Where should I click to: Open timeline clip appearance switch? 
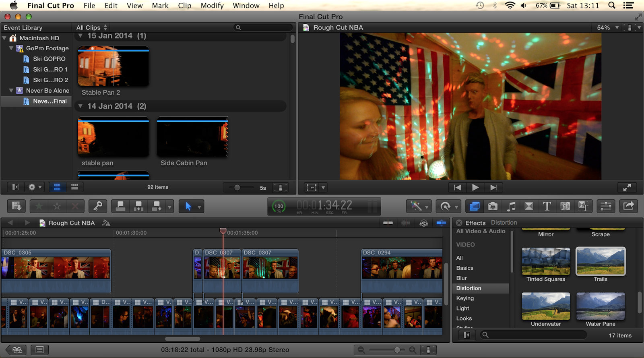428,350
